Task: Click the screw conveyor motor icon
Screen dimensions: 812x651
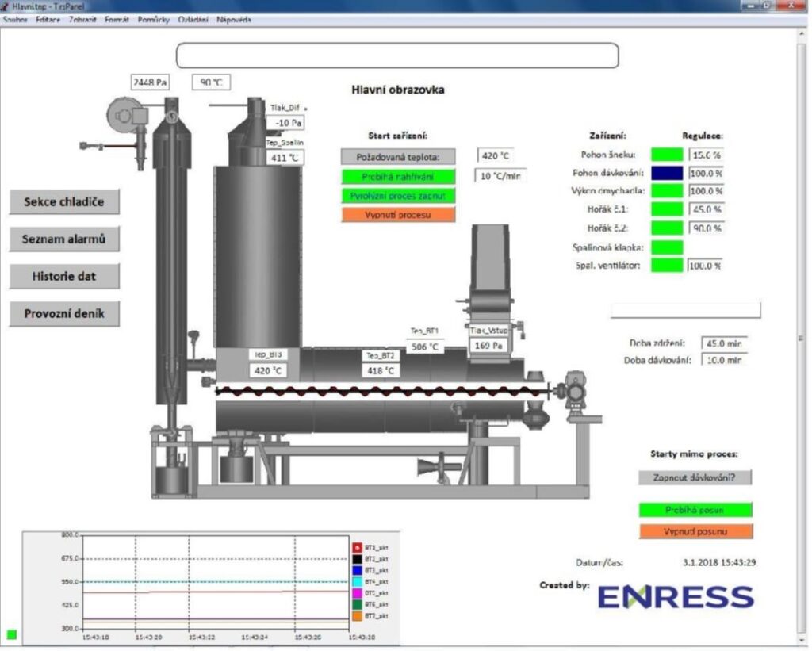Action: (576, 390)
